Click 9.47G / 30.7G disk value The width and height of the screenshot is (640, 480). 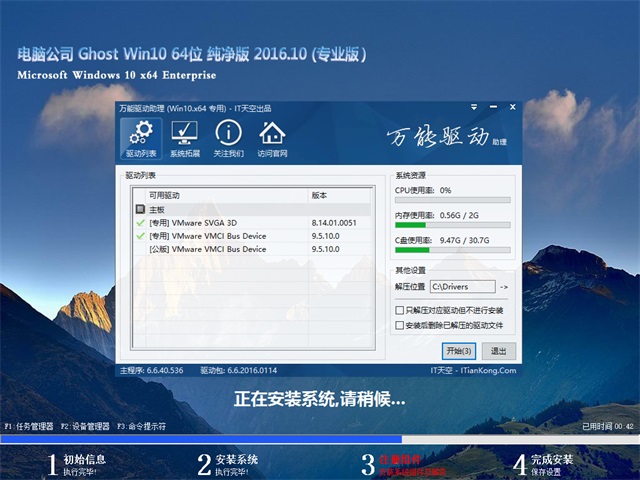tap(464, 240)
